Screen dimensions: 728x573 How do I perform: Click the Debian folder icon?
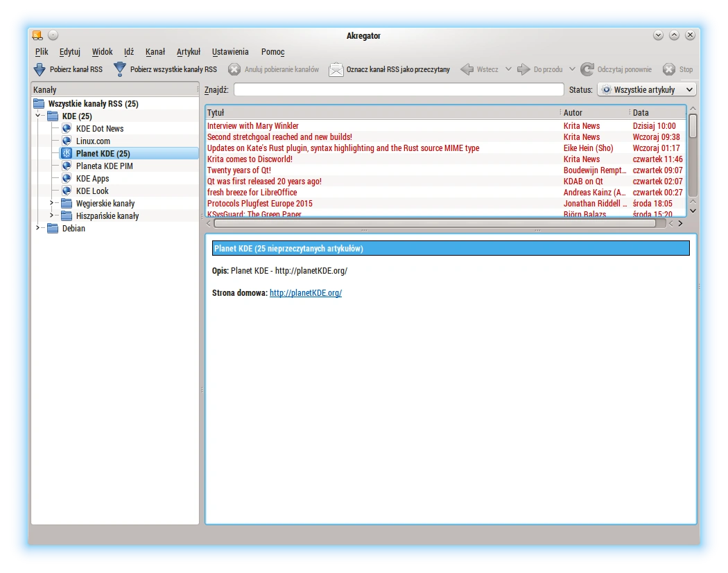53,228
